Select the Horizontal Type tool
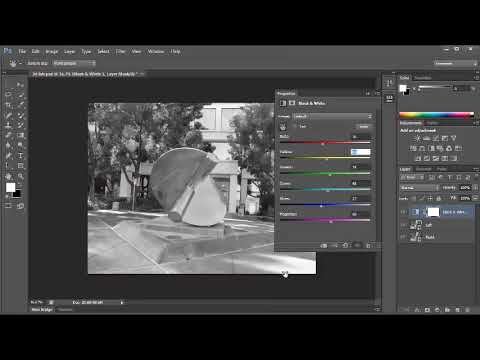Viewport: 480px width, 360px height. pyautogui.click(x=20, y=156)
